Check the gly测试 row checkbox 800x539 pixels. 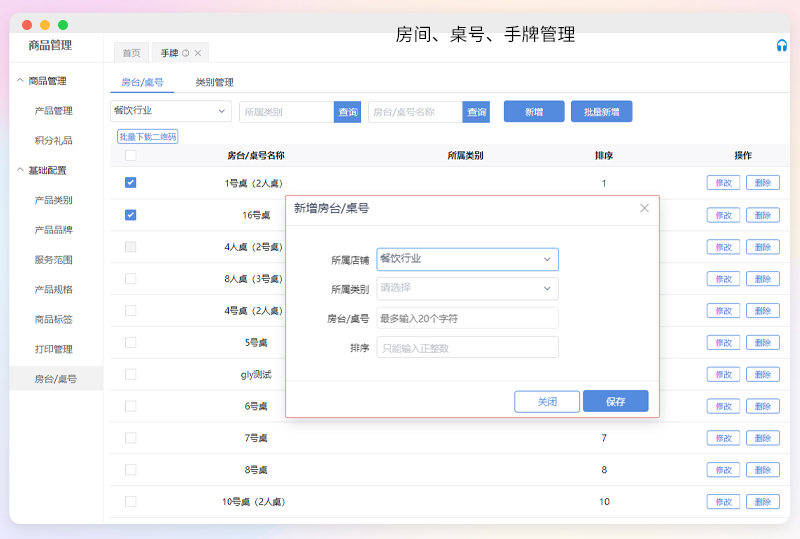(130, 374)
